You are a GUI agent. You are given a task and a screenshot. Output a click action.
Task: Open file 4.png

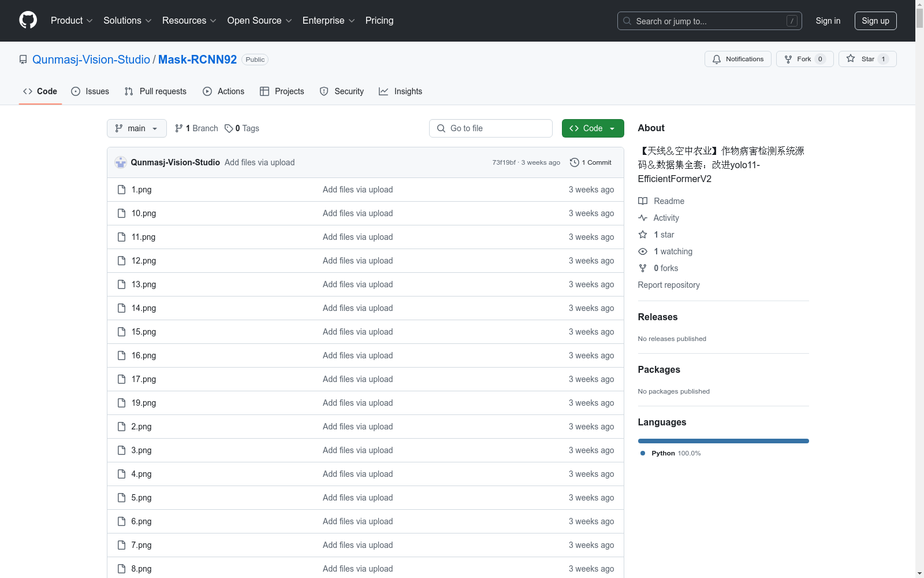pyautogui.click(x=141, y=474)
